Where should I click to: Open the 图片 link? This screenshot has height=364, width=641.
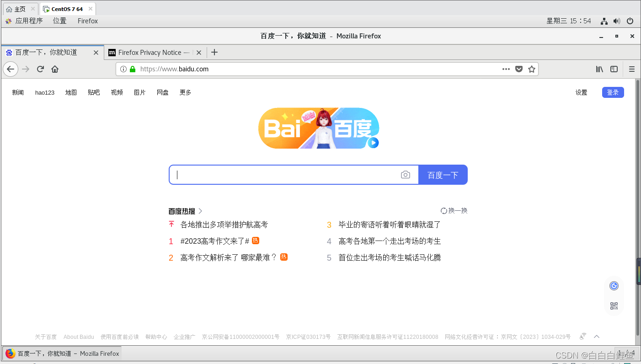tap(139, 92)
